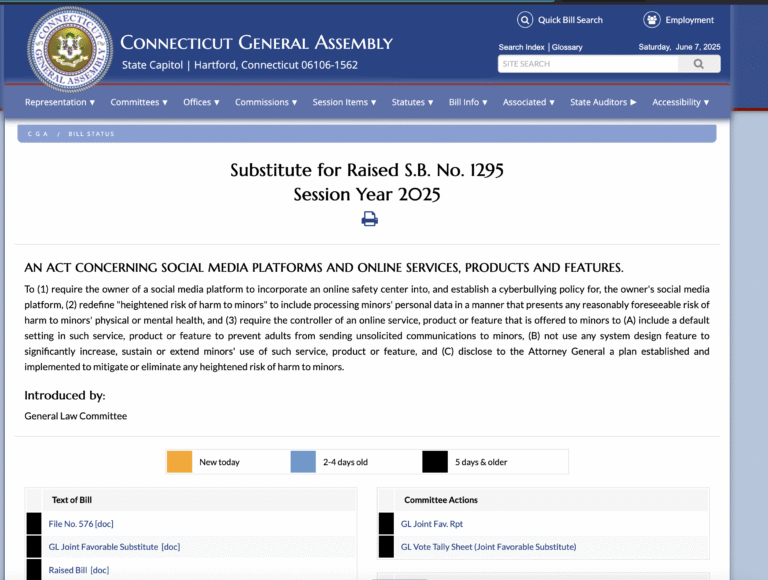Viewport: 768px width, 580px height.
Task: Click the Text of Bill table header
Action: [72, 500]
